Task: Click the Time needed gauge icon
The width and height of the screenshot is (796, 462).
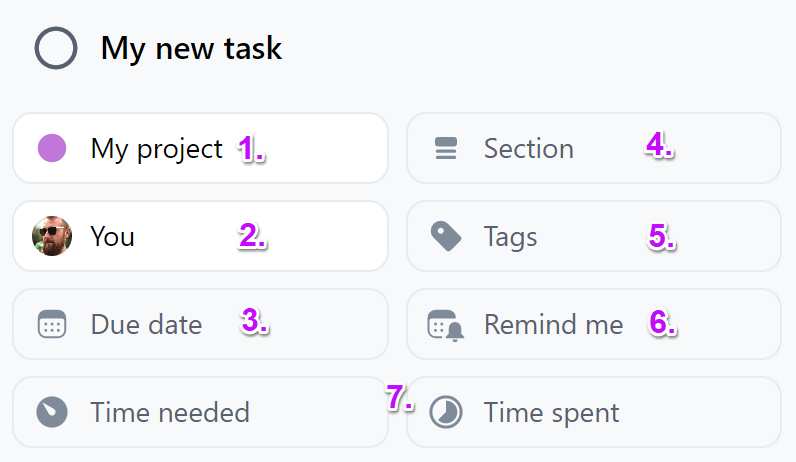Action: (52, 412)
